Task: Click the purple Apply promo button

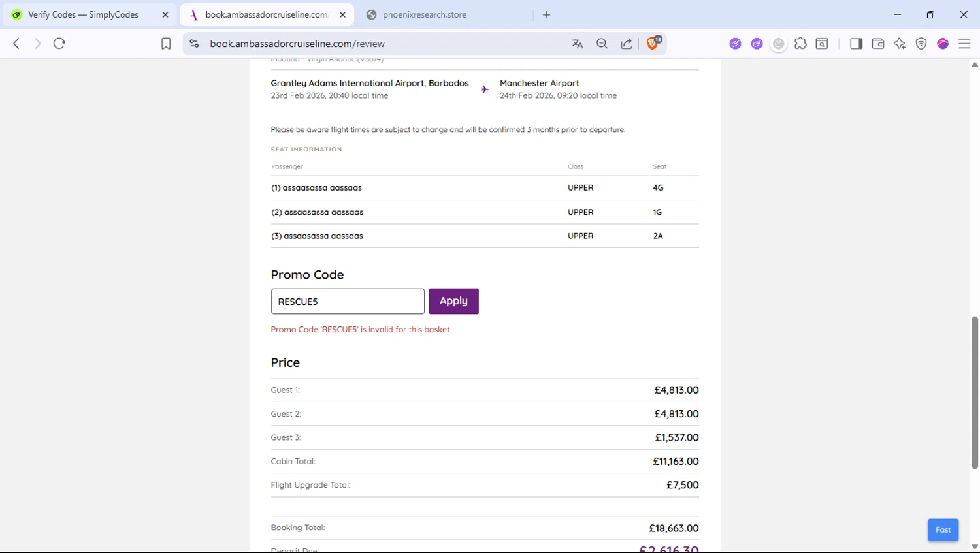Action: (x=454, y=301)
